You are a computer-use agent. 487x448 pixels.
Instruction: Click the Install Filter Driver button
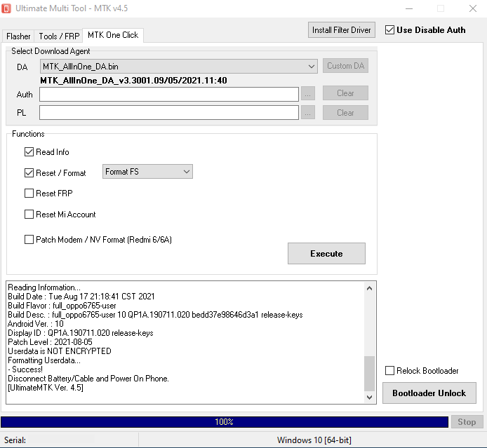(x=341, y=30)
